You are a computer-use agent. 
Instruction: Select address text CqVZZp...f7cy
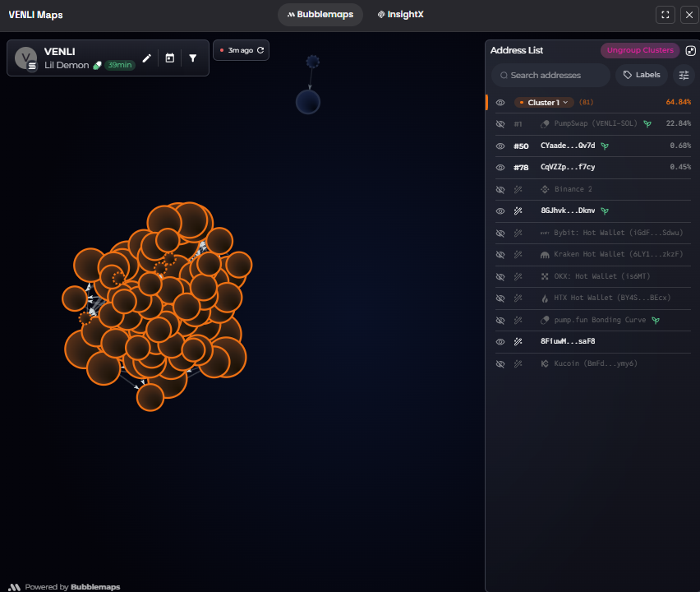pos(568,167)
